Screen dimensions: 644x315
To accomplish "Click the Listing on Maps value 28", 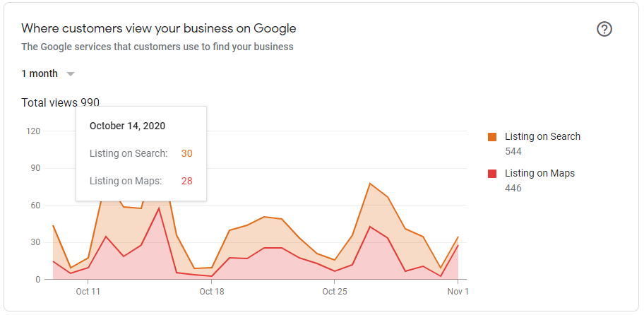I will (x=187, y=181).
